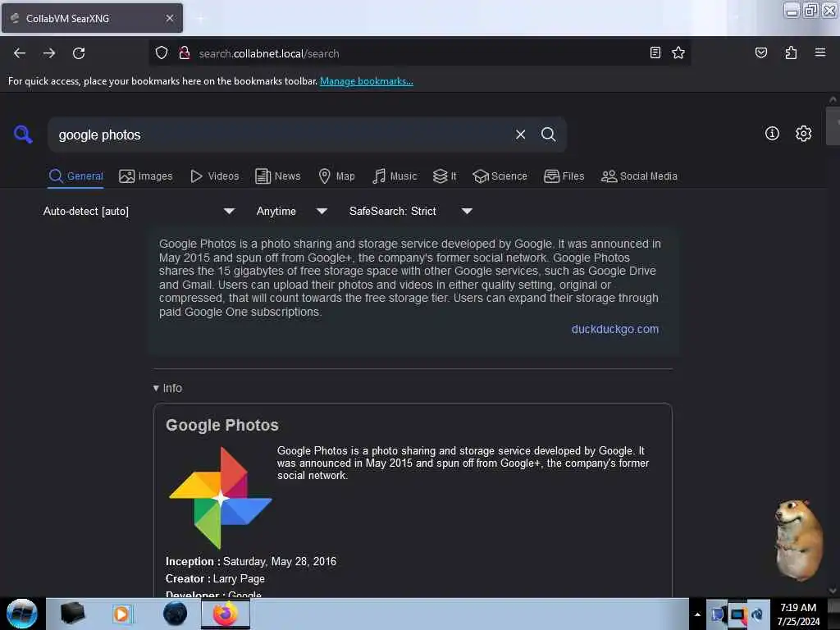
Task: Click the address bar URL
Action: [268, 53]
